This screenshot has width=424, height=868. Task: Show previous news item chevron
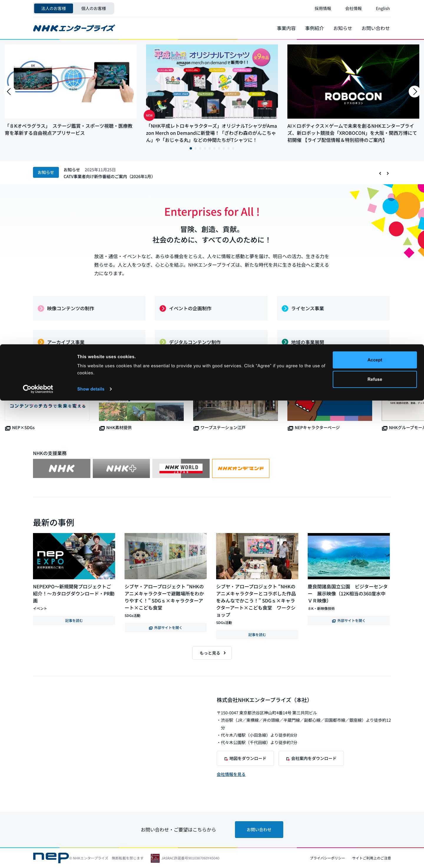(380, 173)
